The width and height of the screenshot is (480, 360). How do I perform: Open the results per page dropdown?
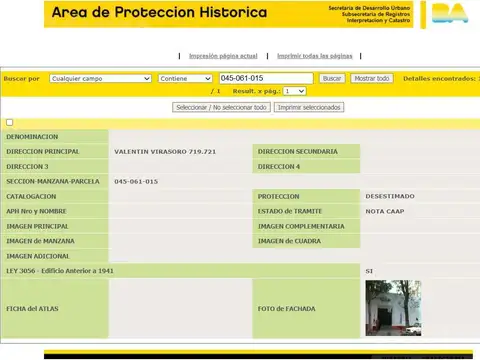coord(294,91)
